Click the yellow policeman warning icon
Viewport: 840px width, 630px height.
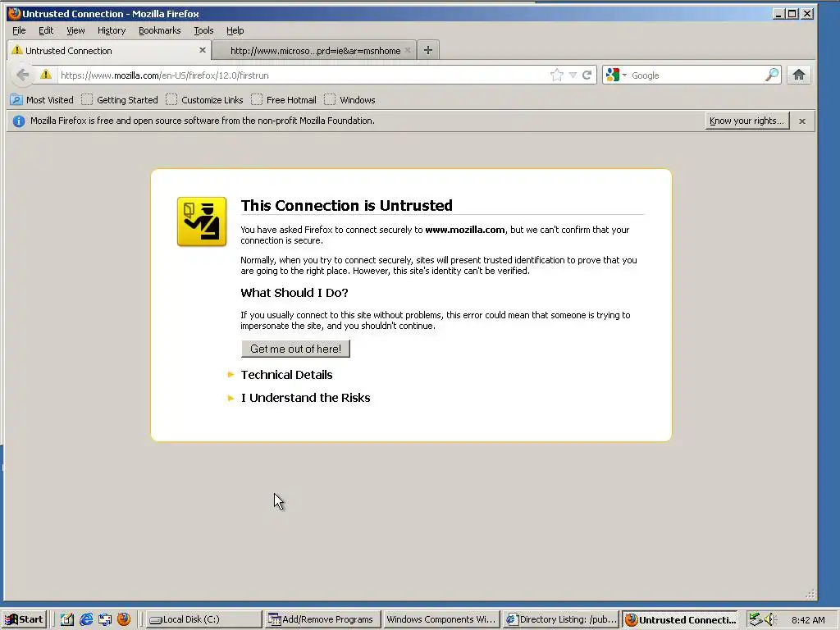pos(202,221)
